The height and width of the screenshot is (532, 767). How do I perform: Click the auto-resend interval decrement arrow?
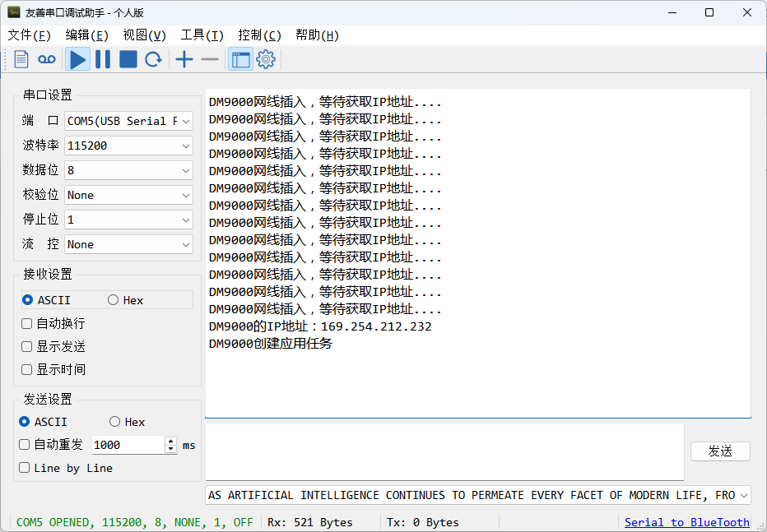170,449
